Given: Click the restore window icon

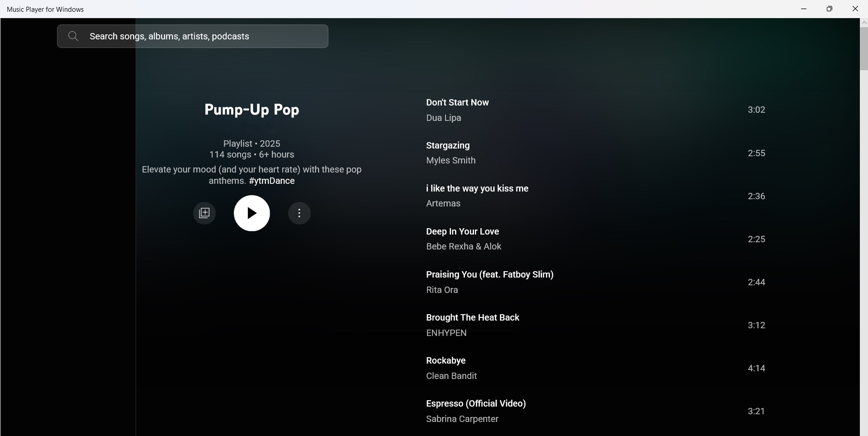Looking at the screenshot, I should pos(830,9).
